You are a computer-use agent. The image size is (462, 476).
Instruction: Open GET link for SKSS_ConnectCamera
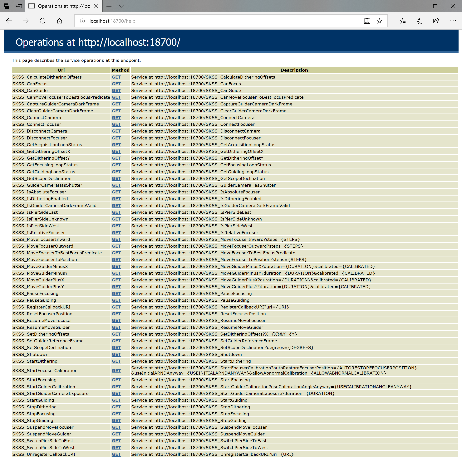pyautogui.click(x=116, y=118)
